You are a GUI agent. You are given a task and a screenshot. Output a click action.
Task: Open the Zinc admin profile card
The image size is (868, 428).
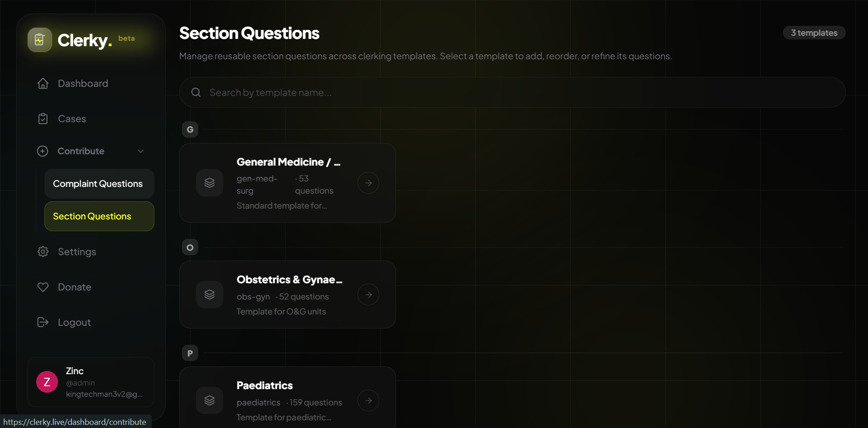(x=91, y=382)
